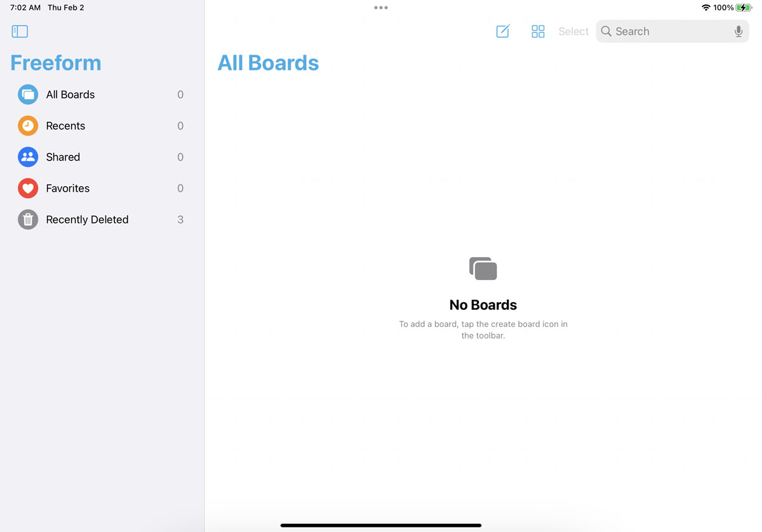
Task: Tap the orange Recents clock icon
Action: 27,125
